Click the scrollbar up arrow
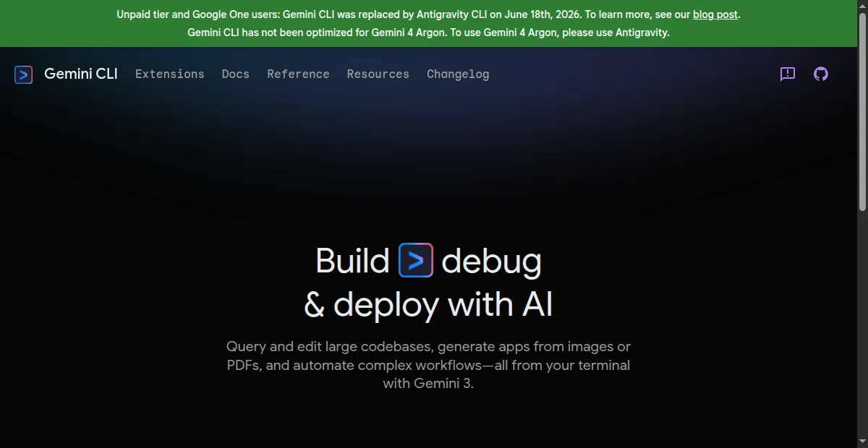This screenshot has height=448, width=868. click(862, 6)
